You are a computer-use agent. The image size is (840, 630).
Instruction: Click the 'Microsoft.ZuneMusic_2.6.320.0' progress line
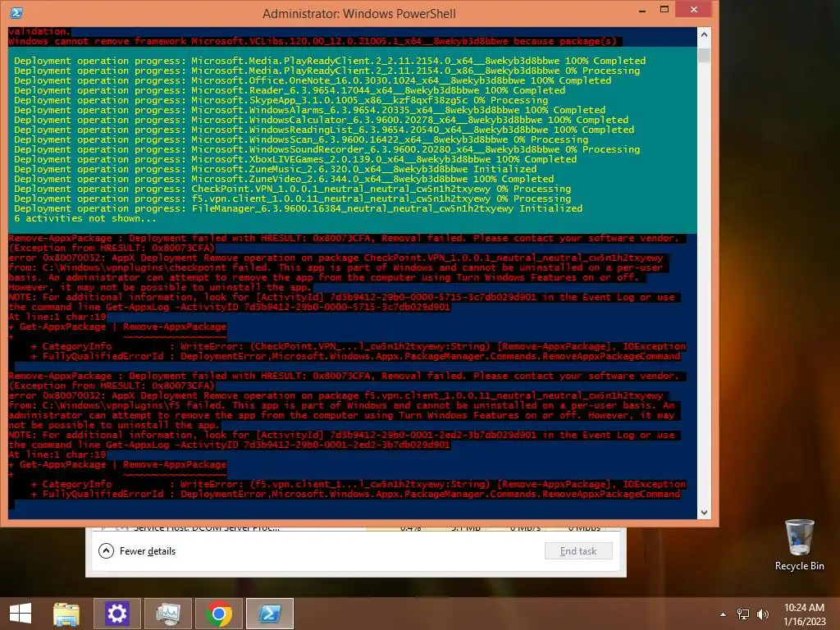275,169
